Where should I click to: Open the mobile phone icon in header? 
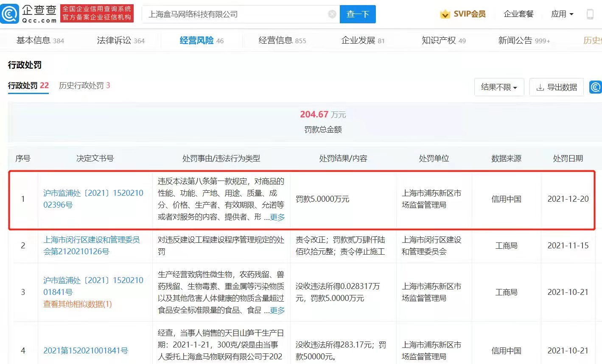pos(590,14)
